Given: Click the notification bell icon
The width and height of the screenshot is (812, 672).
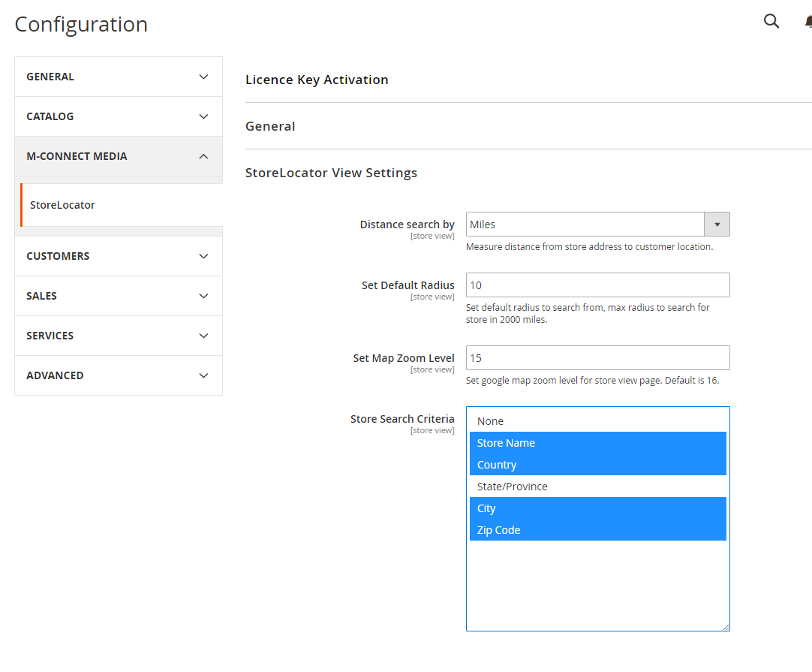Looking at the screenshot, I should (807, 22).
